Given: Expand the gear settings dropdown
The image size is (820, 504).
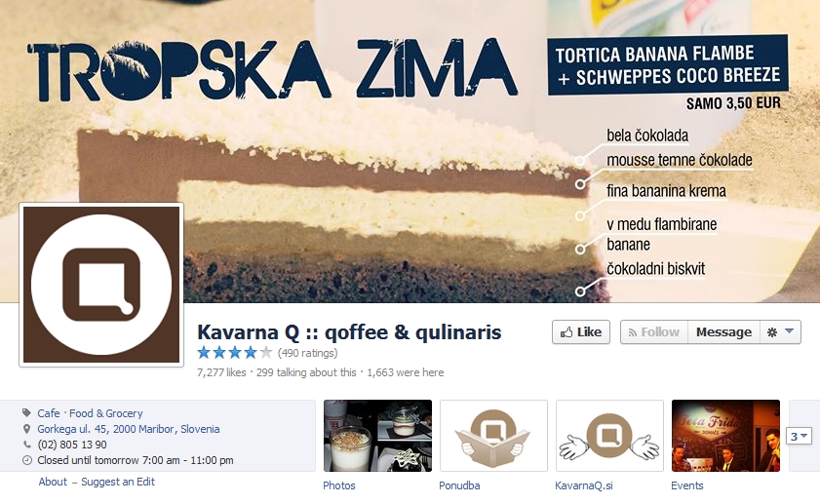Looking at the screenshot, I should click(x=780, y=332).
